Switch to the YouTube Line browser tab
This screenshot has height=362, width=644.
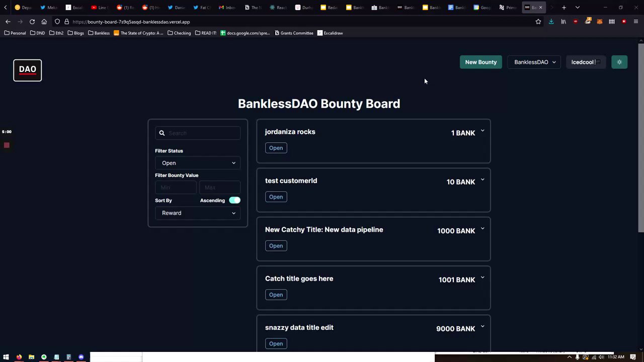tap(100, 8)
